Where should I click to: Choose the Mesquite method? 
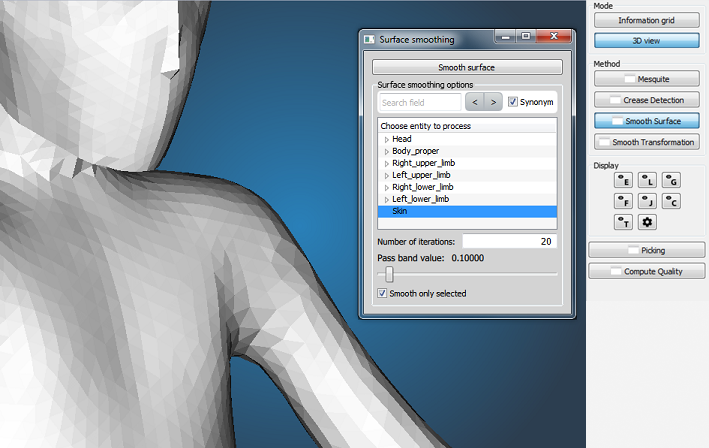pos(647,79)
